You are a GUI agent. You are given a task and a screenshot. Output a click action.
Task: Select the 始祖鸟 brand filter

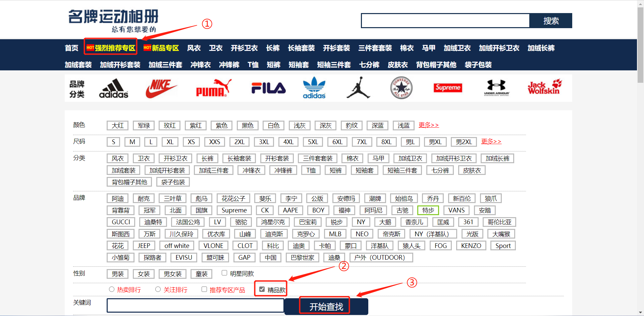point(404,198)
